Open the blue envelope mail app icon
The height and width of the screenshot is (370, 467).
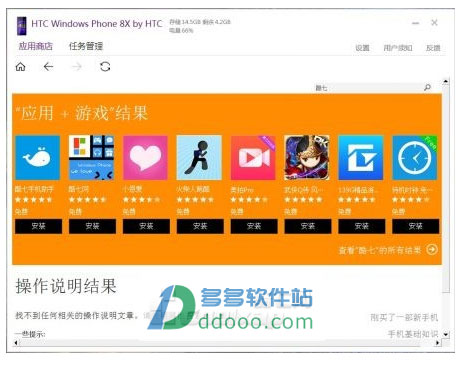coord(361,157)
